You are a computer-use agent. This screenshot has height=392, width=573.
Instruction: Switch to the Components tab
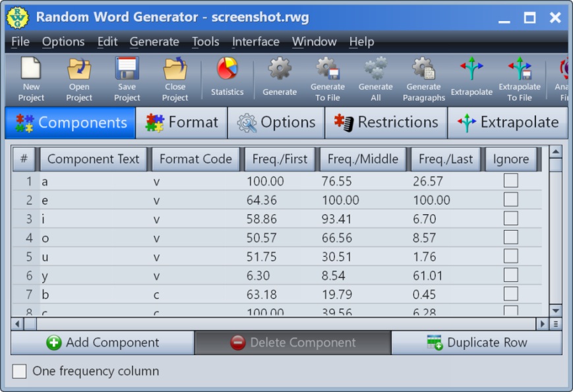(70, 123)
